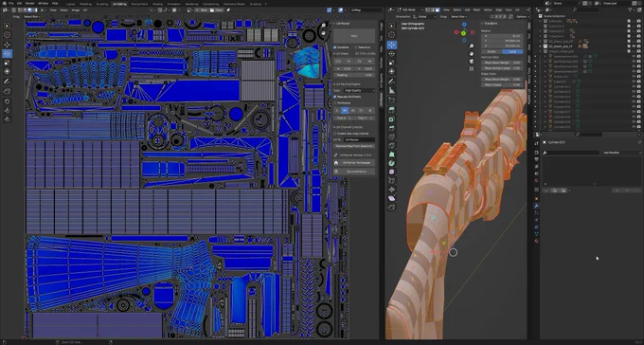This screenshot has width=644, height=345.
Task: Select the Move tool in 3D viewport toolbar
Action: (392, 45)
